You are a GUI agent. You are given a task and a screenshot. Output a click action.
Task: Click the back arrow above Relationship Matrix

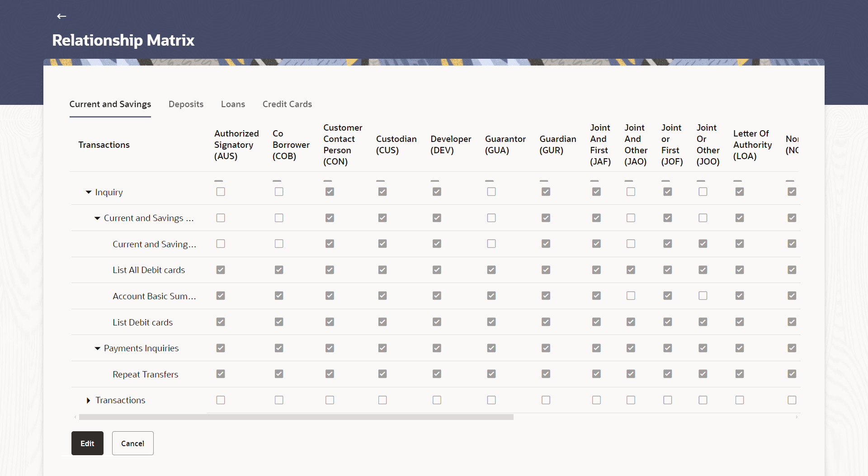(61, 16)
